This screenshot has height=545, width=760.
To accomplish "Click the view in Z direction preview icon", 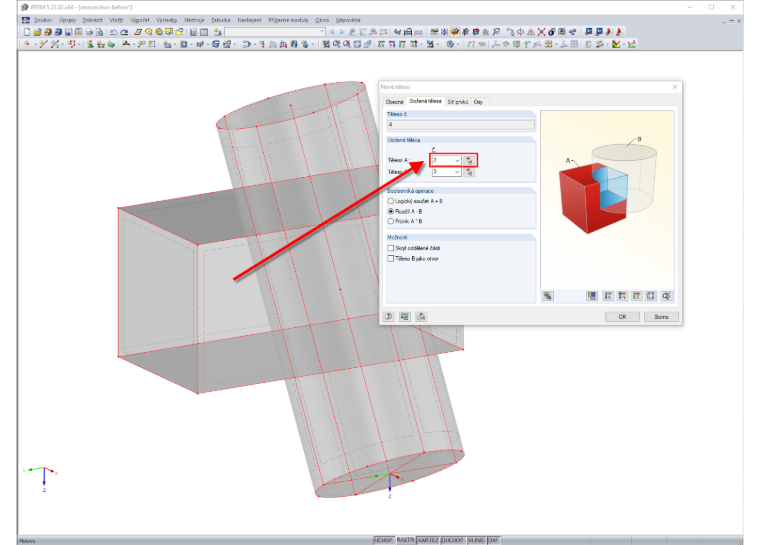I will coord(637,296).
